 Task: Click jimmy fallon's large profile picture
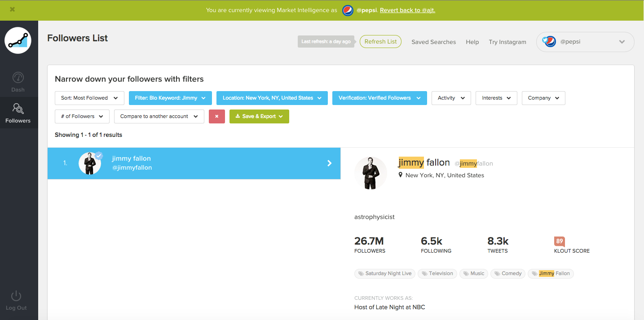tap(371, 173)
